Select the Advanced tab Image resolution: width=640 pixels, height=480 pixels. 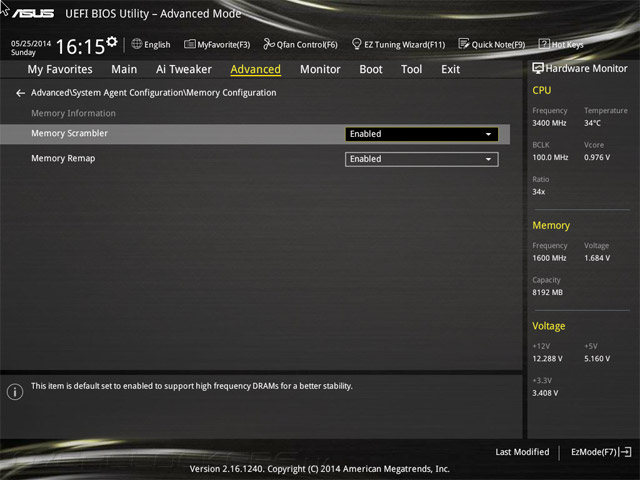click(256, 69)
